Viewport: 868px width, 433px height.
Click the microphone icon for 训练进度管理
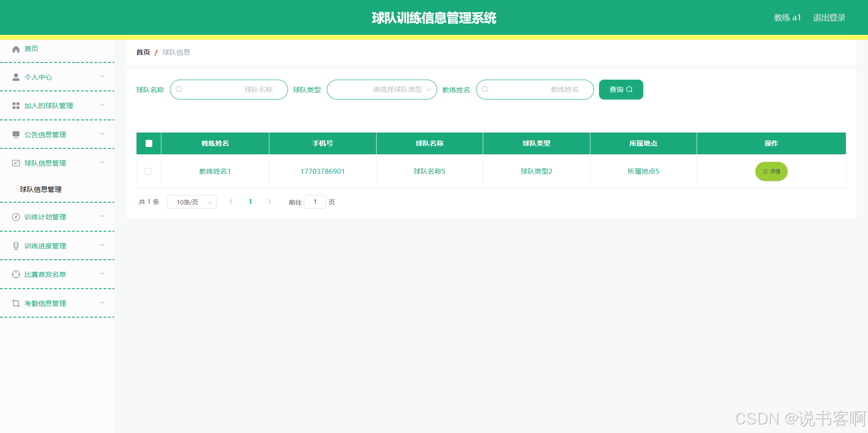coord(16,246)
